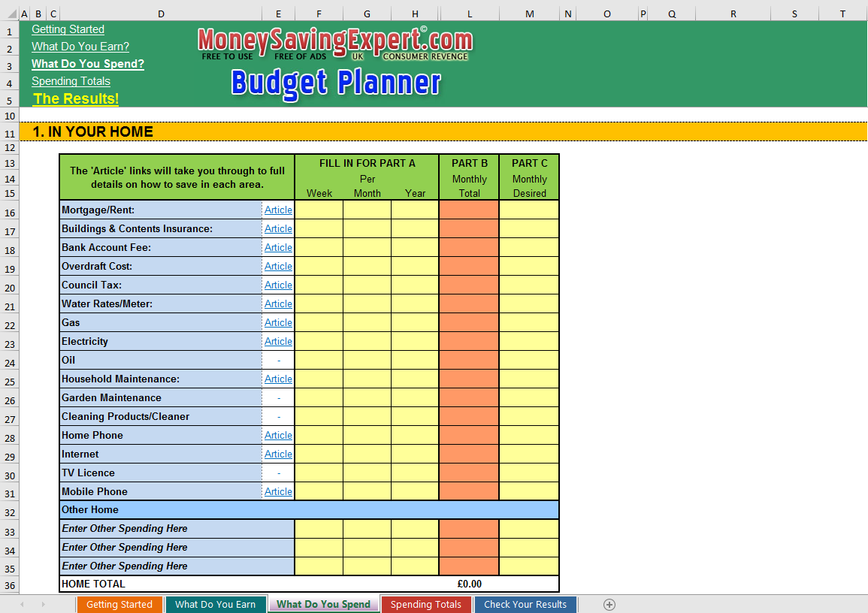Go to the What Do You Earn sheet tab

point(215,605)
